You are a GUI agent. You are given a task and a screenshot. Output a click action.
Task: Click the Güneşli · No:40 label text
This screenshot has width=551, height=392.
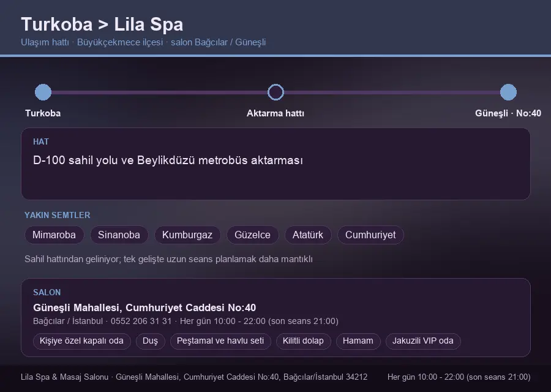(508, 113)
